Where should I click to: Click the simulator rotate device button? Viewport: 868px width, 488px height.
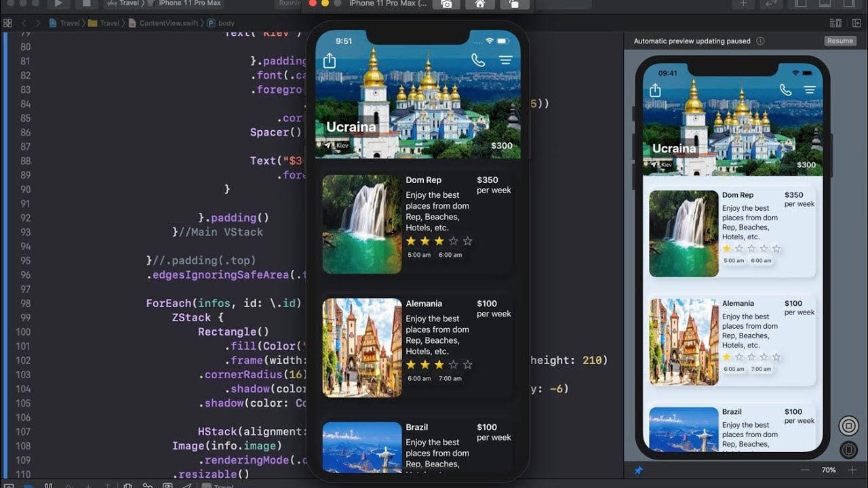pos(514,4)
